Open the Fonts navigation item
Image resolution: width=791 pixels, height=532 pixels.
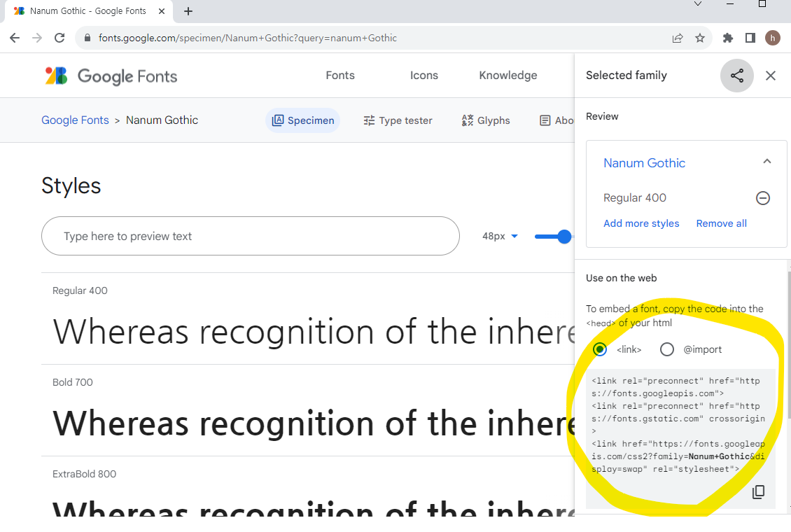(x=340, y=76)
